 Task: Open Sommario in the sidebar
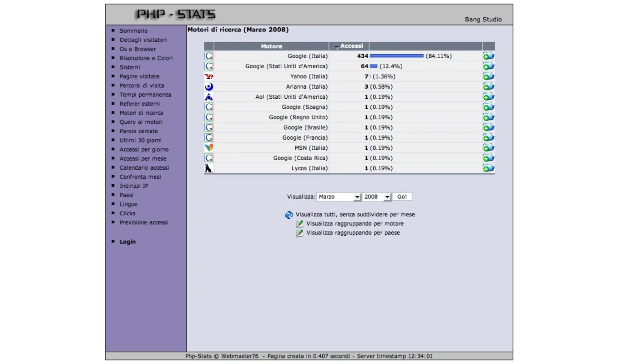[133, 31]
